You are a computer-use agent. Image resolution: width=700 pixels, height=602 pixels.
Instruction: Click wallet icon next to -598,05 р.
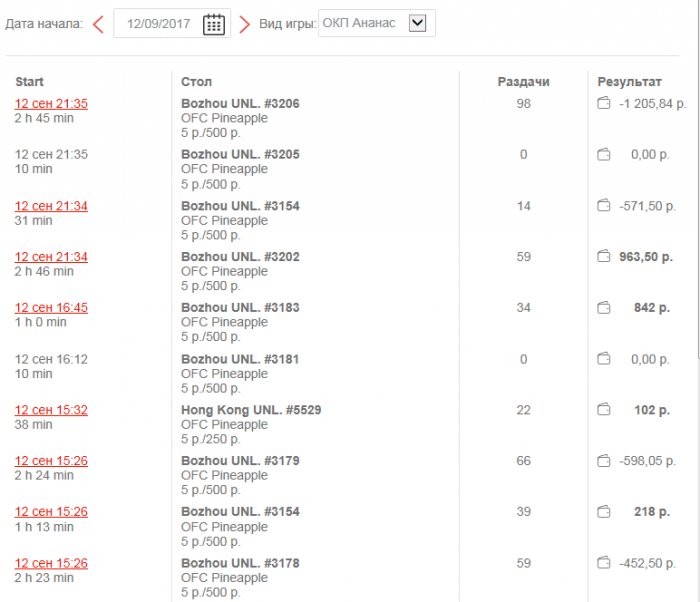[604, 460]
